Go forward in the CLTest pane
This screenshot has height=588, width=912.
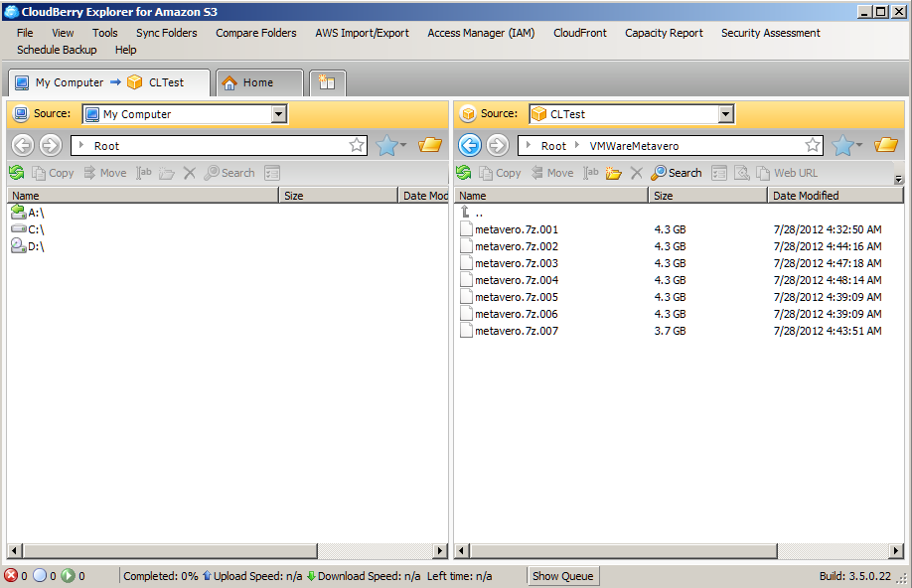pyautogui.click(x=498, y=145)
